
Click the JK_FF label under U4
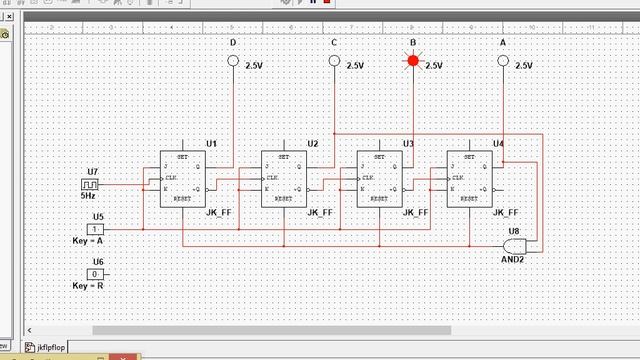point(506,213)
